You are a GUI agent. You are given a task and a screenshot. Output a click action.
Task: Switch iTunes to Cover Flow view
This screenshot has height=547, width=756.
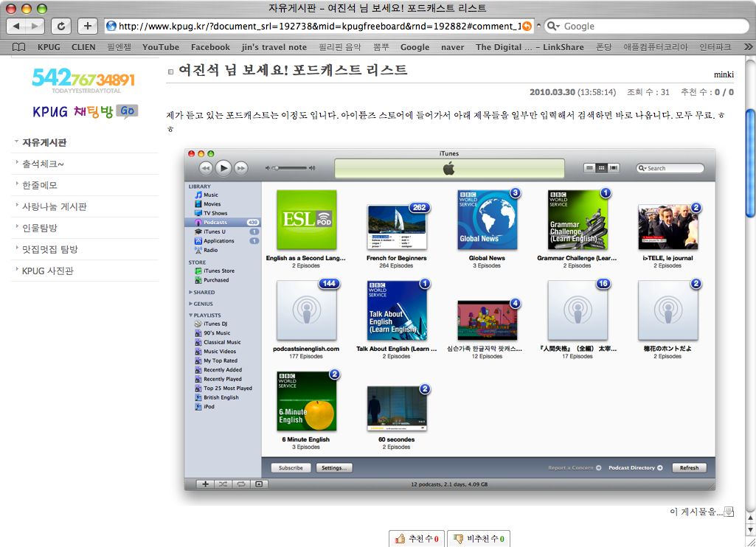[x=614, y=168]
